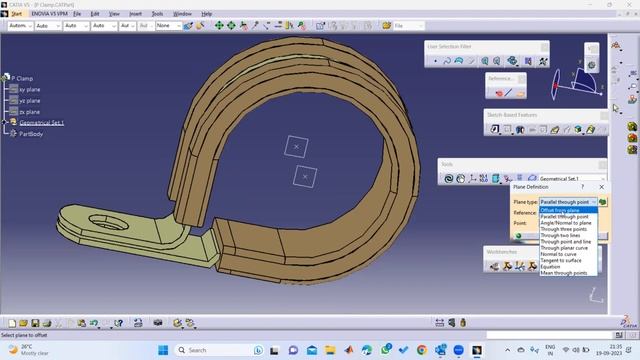This screenshot has height=360, width=640.
Task: Click the Undo icon in bottom toolbar
Action: [x=94, y=323]
